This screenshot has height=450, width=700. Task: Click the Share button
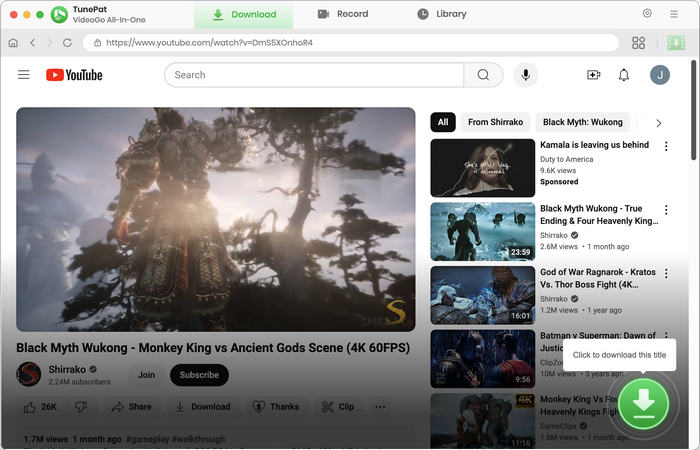(132, 407)
